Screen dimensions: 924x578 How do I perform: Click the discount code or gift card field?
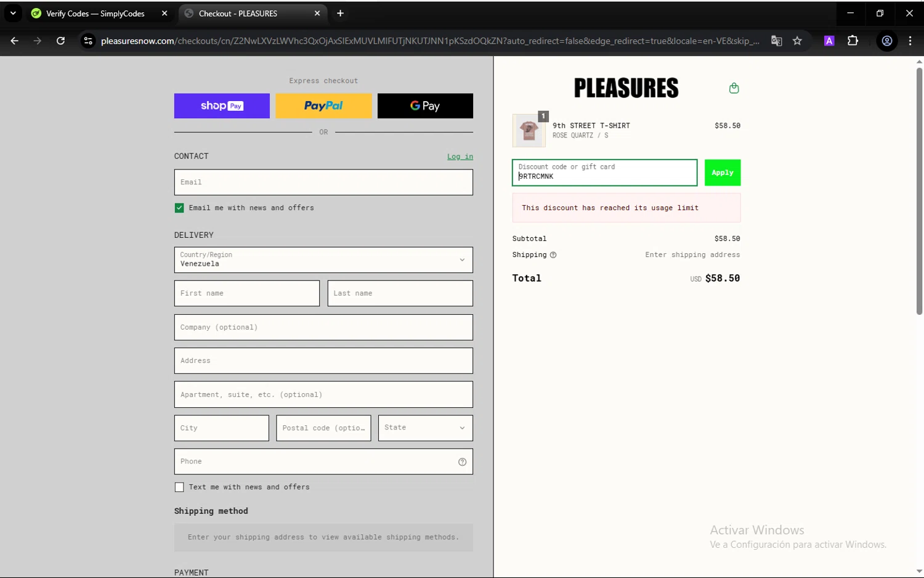tap(604, 173)
